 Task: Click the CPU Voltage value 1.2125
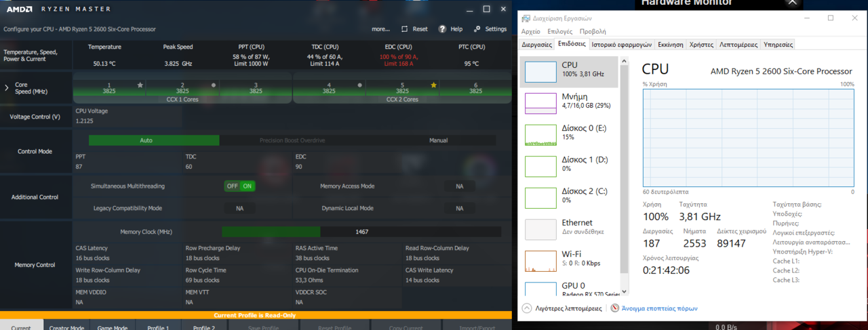click(85, 121)
